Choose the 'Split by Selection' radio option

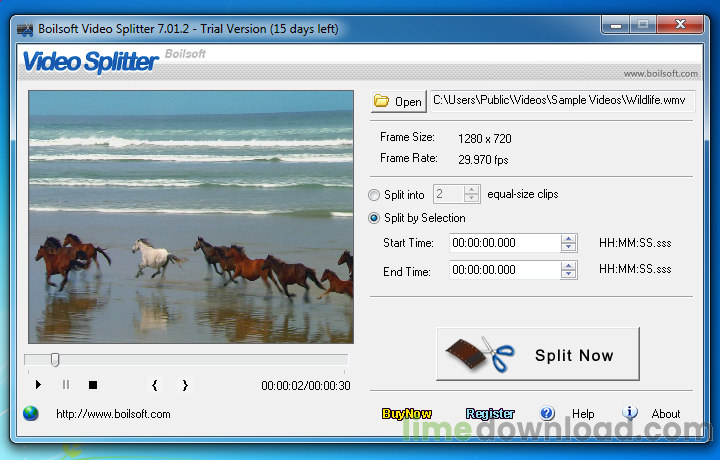click(x=375, y=218)
